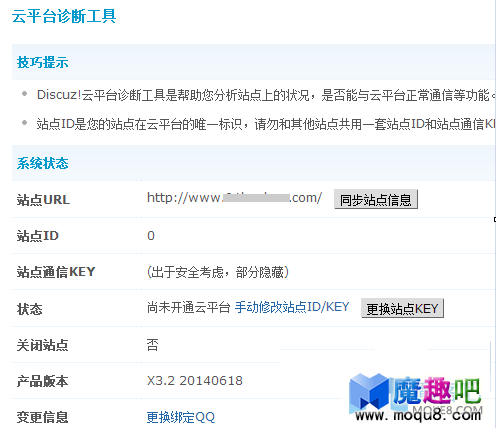
Task: Click the 站点URL row label
Action: pyautogui.click(x=43, y=200)
